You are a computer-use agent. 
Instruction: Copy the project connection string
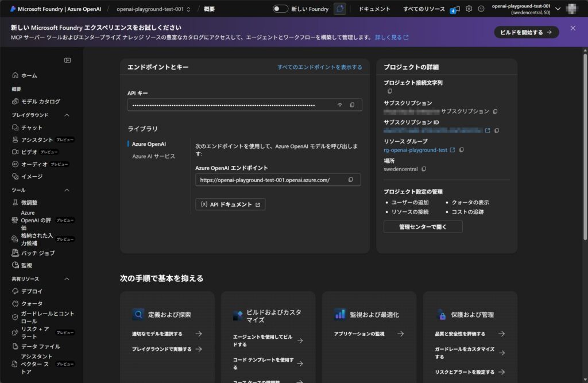tap(390, 91)
